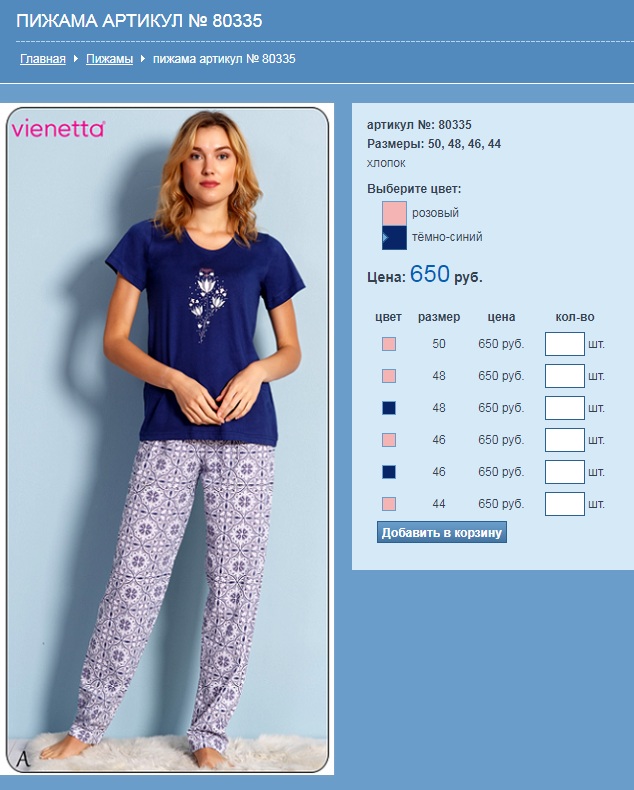Click quantity field for navy size 48
634x790 pixels.
(x=564, y=408)
